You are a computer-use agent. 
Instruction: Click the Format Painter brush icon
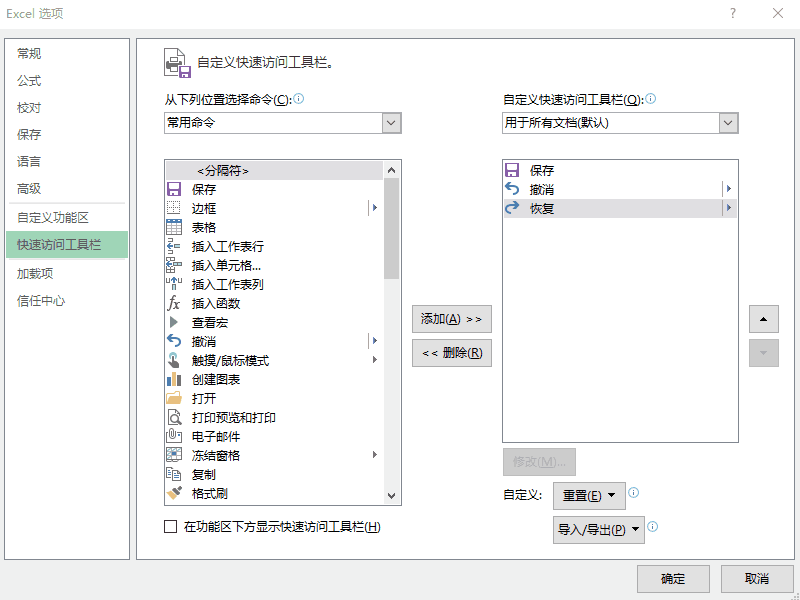(174, 493)
